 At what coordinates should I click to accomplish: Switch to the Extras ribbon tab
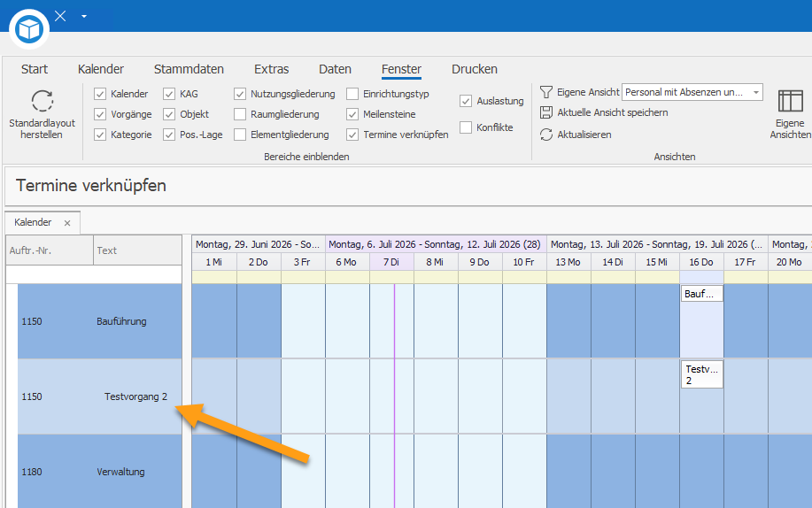(x=271, y=69)
